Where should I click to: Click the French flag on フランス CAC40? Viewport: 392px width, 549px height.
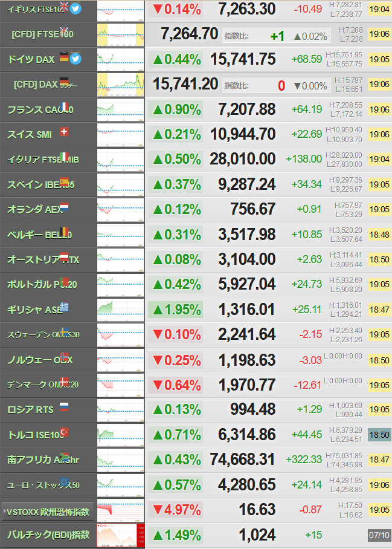point(64,106)
